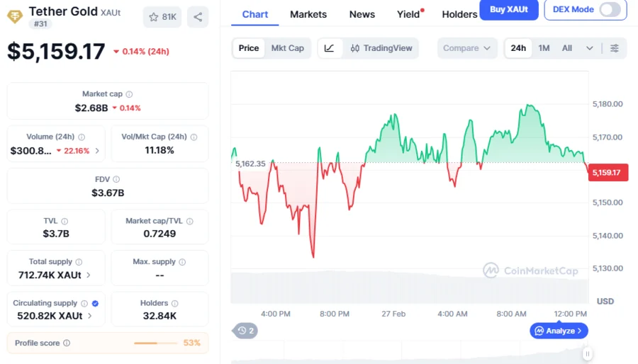Expand more time range options chevron
638x364 pixels.
[x=589, y=48]
